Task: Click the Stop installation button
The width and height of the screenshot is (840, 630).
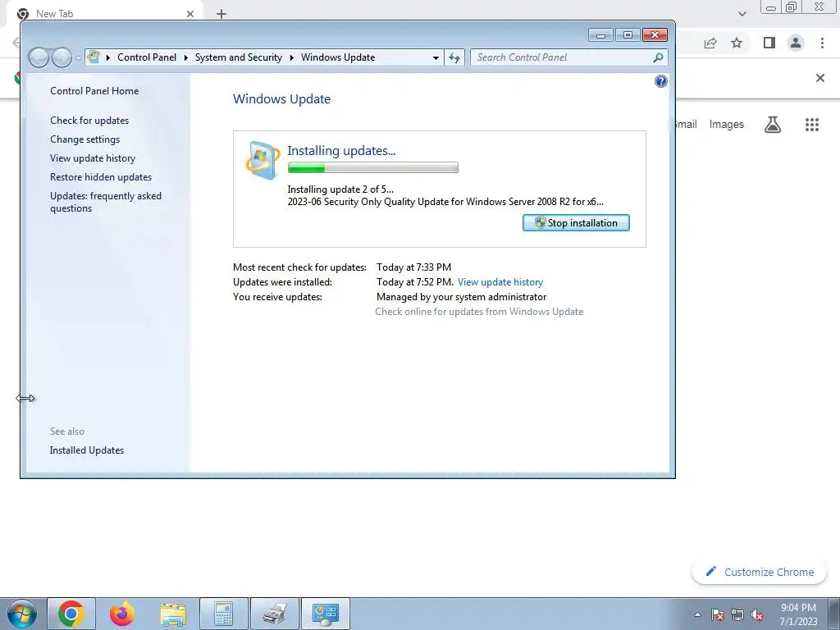Action: point(576,223)
